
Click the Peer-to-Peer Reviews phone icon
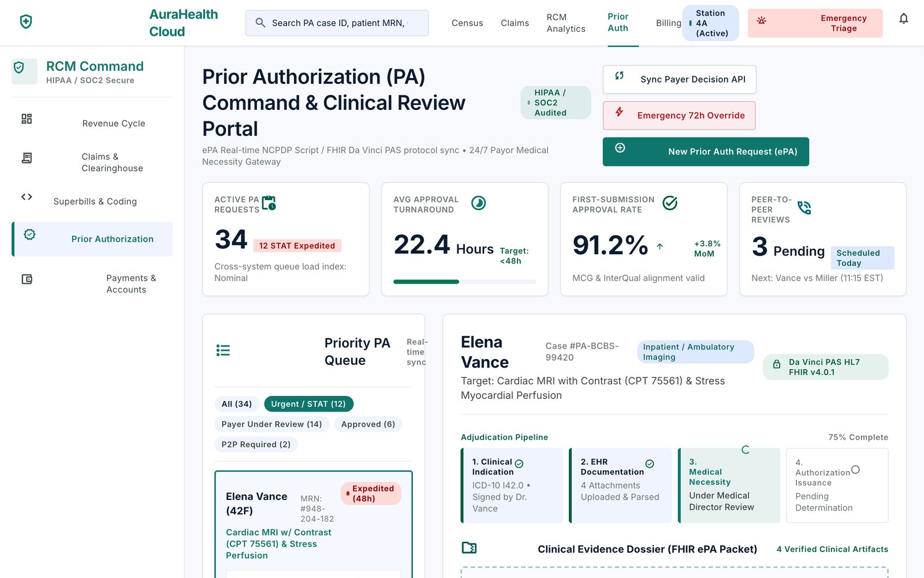tap(804, 208)
